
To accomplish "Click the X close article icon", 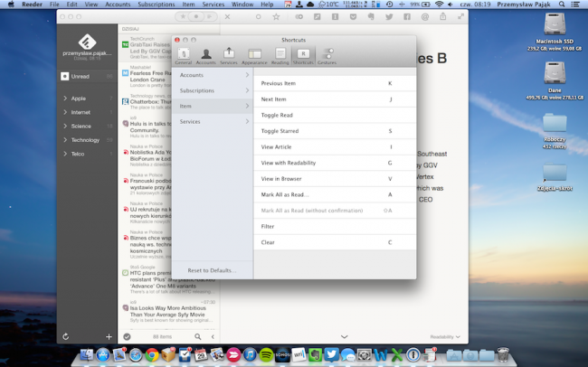I will (x=227, y=16).
